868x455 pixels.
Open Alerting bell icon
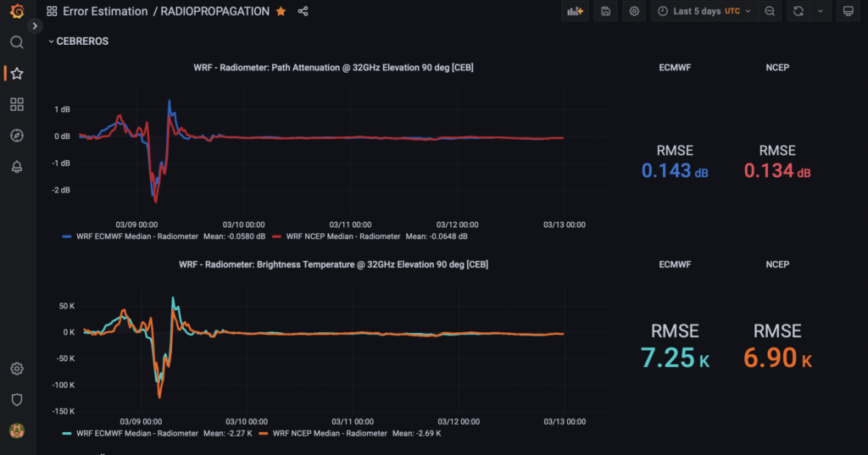tap(17, 166)
